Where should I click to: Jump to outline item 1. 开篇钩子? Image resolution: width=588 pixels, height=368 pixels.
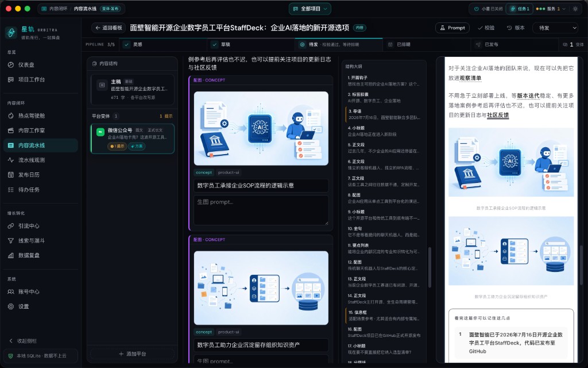pos(384,80)
